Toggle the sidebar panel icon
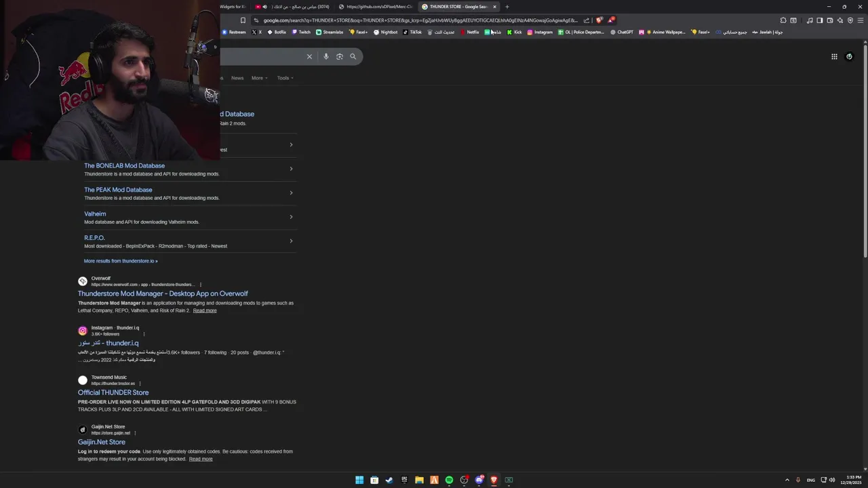The image size is (868, 488). coord(820,20)
